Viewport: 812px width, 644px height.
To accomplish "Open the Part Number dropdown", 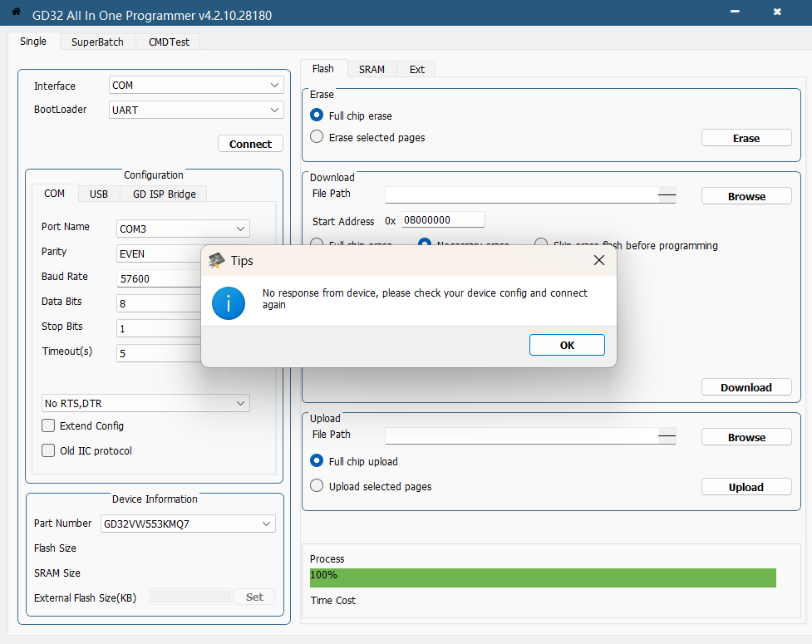I will [x=188, y=524].
